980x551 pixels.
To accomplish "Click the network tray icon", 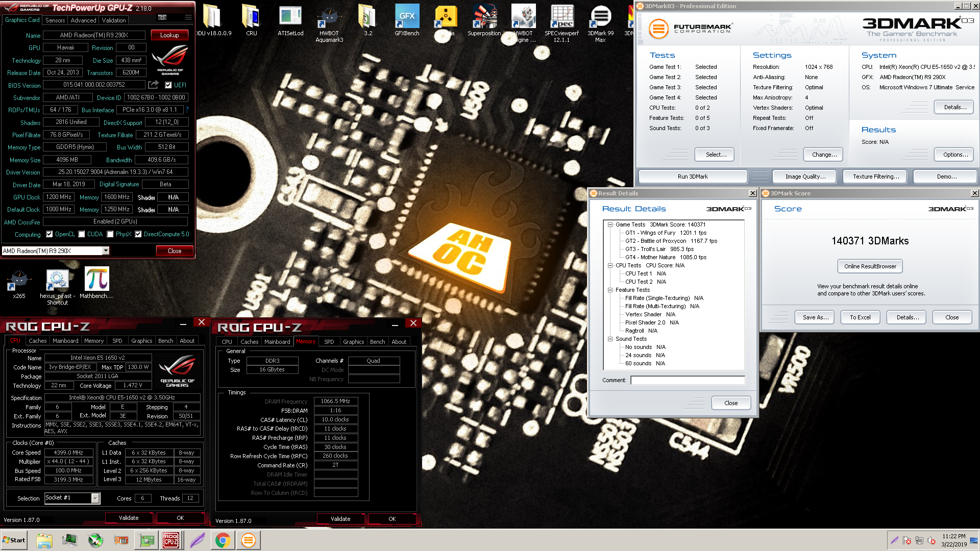I will (919, 540).
